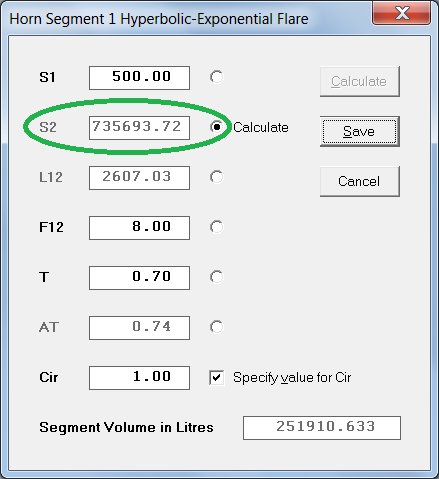439x479 pixels.
Task: Select the L12 radio button
Action: (x=217, y=177)
